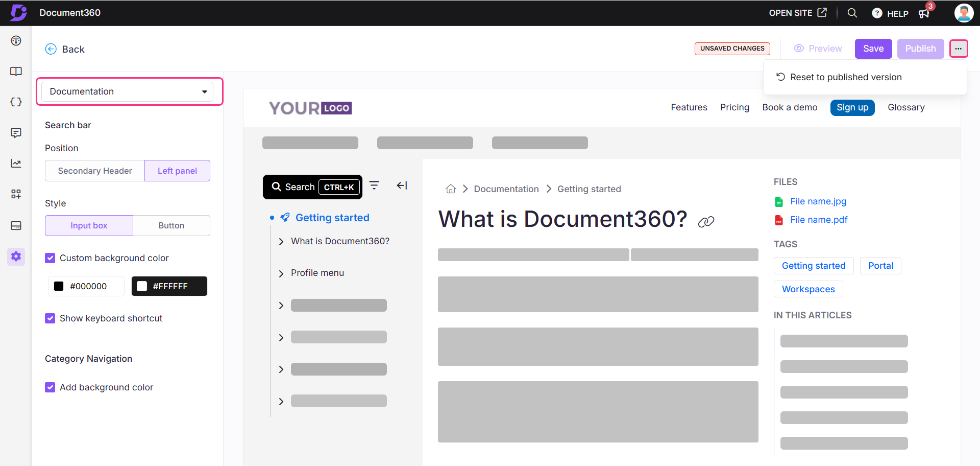Click the File name.jpg file icon
The image size is (980, 466).
click(x=779, y=201)
